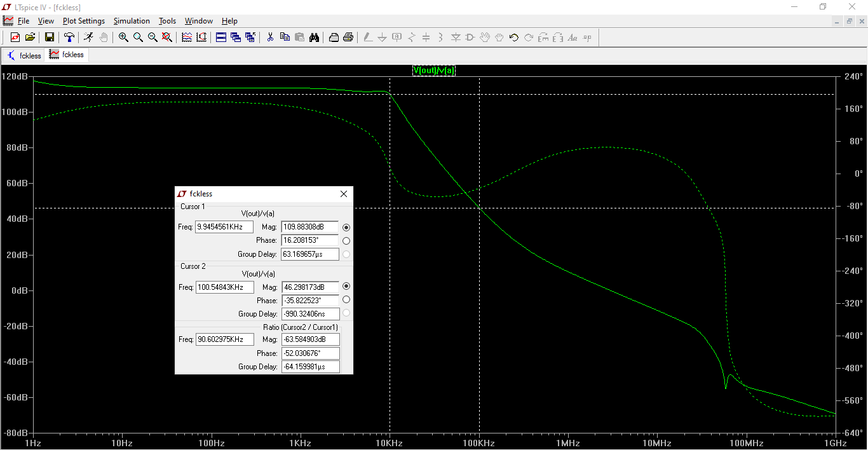Click the Zoom Out magnifier icon

tap(153, 37)
